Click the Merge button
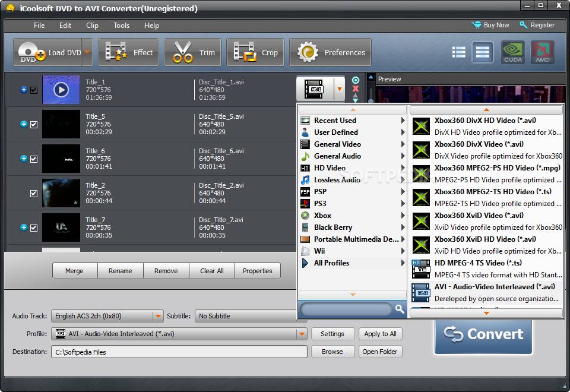This screenshot has height=392, width=570. pos(75,271)
